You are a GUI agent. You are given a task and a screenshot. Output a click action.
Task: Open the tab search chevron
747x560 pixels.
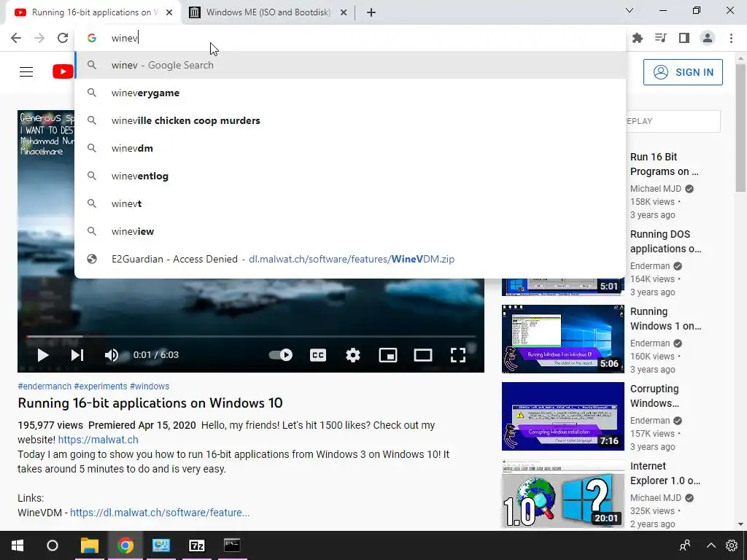(x=630, y=10)
